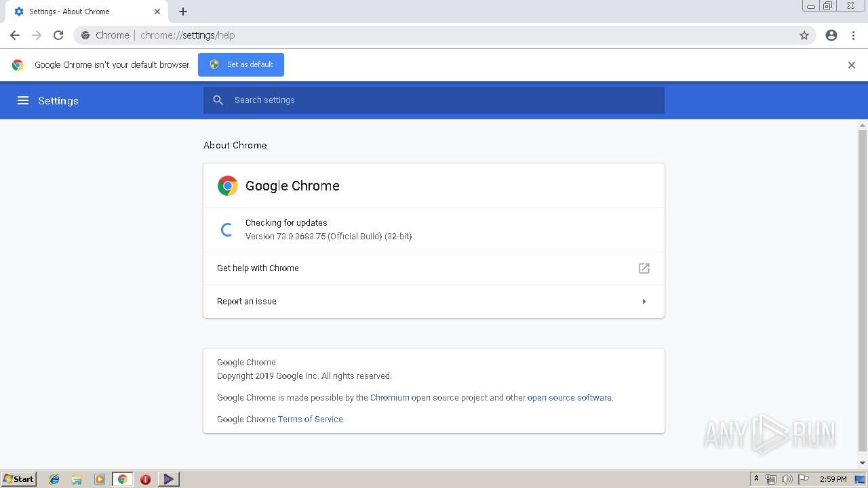Click the Chrome taskbar button

point(122,479)
